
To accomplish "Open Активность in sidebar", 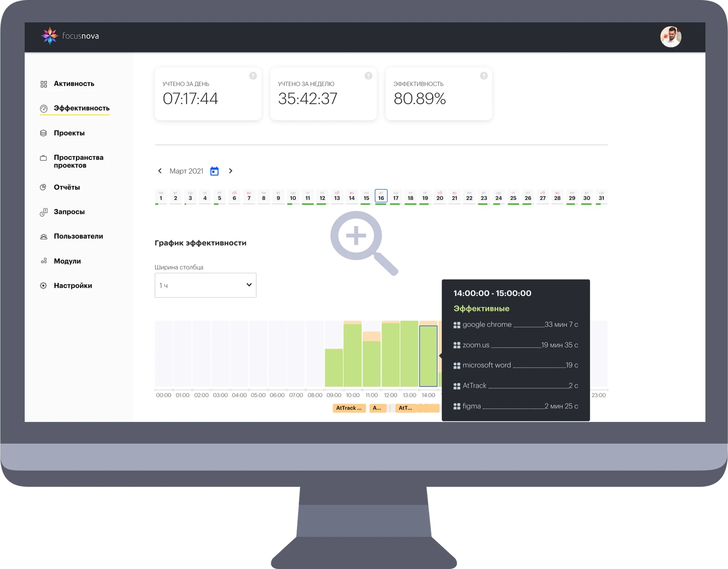I will [x=74, y=84].
